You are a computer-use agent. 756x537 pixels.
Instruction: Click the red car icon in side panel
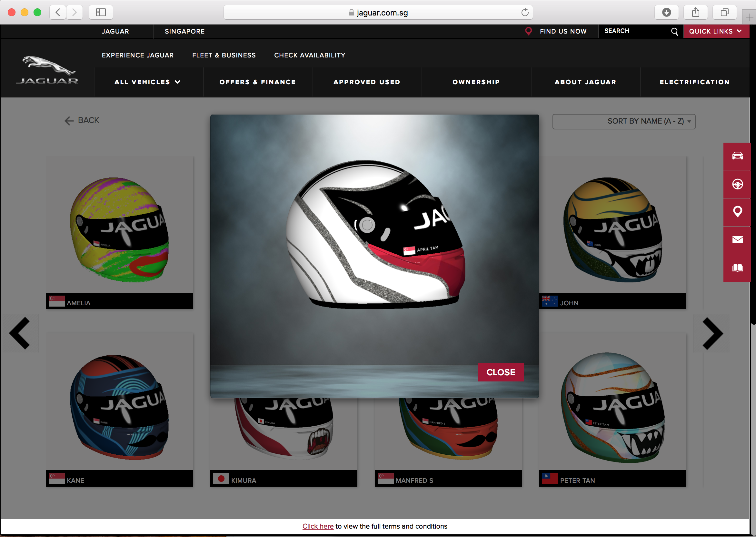(x=737, y=156)
